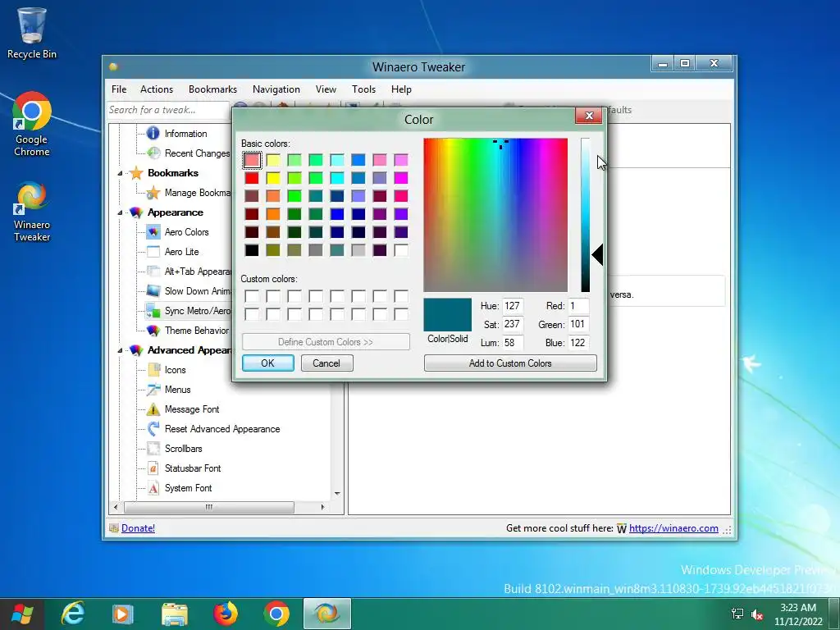
Task: Click the Lum value field
Action: pos(513,343)
